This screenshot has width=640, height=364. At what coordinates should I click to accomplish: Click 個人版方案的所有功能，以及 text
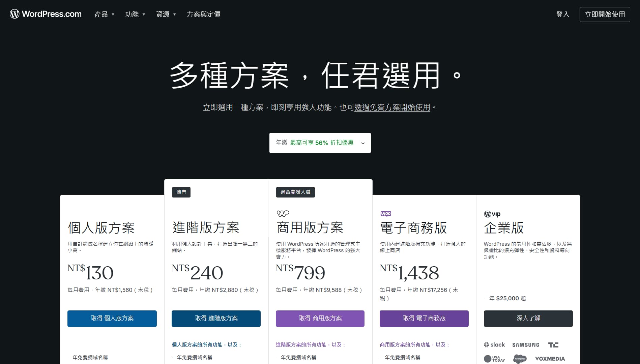click(207, 345)
